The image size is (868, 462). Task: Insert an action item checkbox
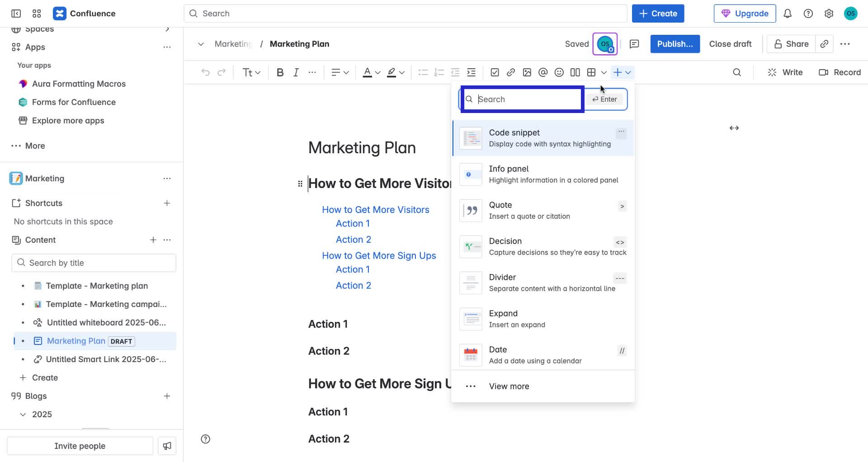(x=495, y=72)
